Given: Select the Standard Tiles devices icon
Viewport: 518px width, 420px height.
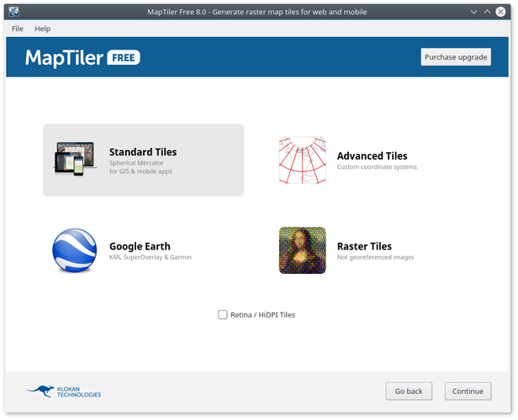Looking at the screenshot, I should (x=75, y=159).
